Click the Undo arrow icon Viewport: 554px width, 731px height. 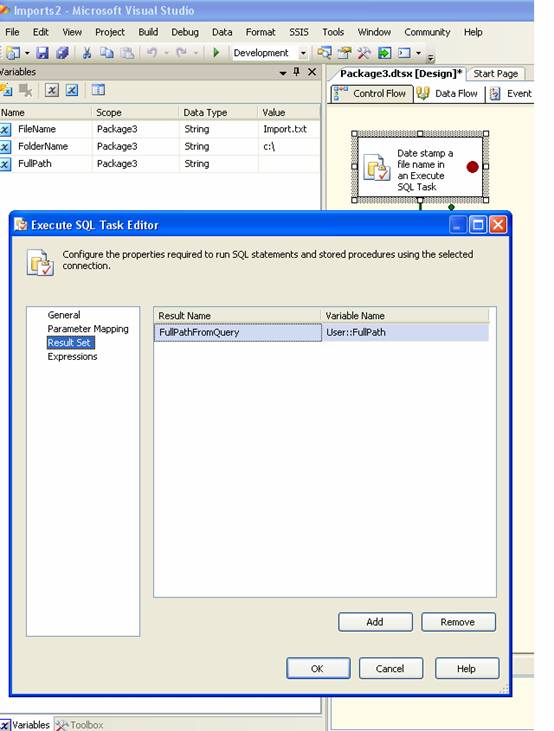152,53
